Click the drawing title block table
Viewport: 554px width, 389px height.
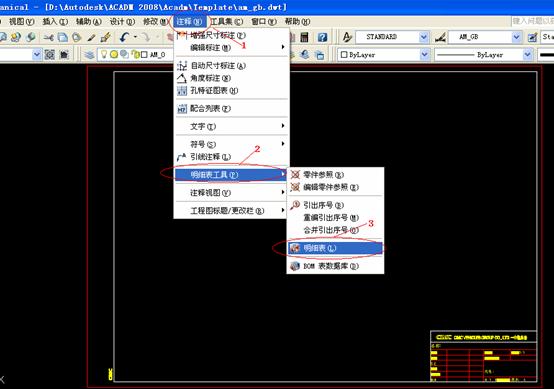click(x=484, y=356)
